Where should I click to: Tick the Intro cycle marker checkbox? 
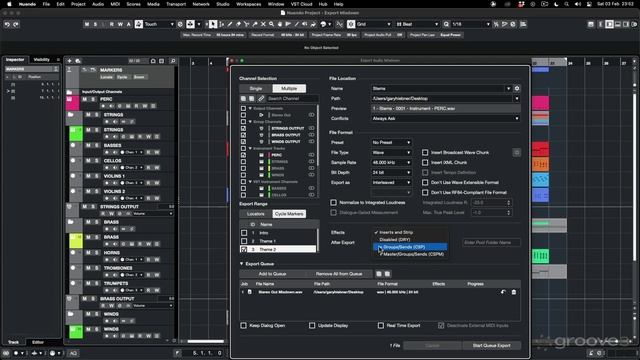244,233
